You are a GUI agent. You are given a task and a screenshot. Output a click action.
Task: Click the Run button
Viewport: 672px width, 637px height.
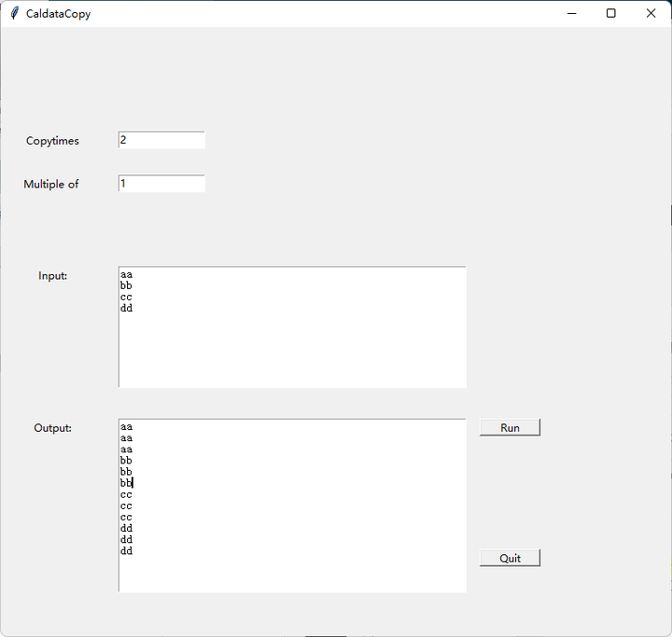tap(510, 427)
